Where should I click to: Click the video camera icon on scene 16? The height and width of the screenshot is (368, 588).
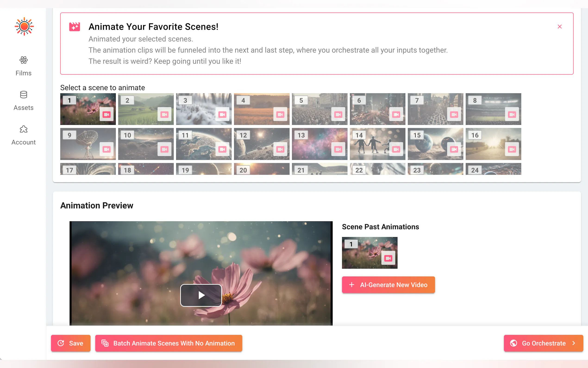(x=512, y=149)
